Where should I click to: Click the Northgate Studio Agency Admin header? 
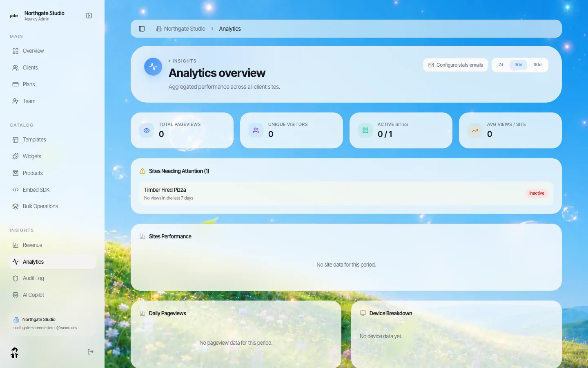pos(44,16)
